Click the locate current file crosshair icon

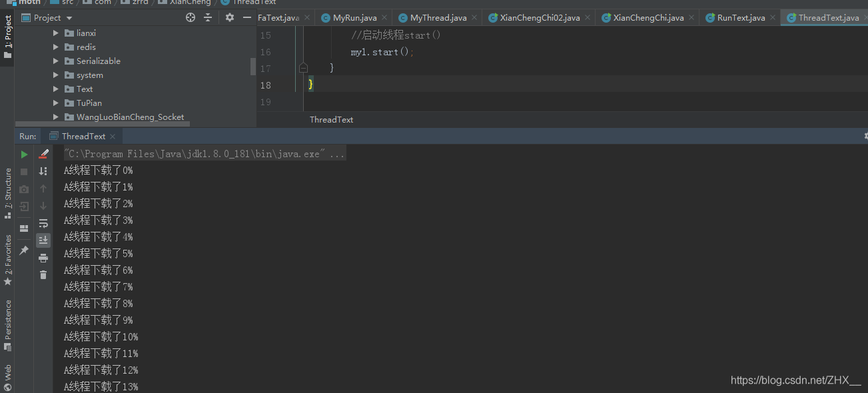tap(191, 17)
